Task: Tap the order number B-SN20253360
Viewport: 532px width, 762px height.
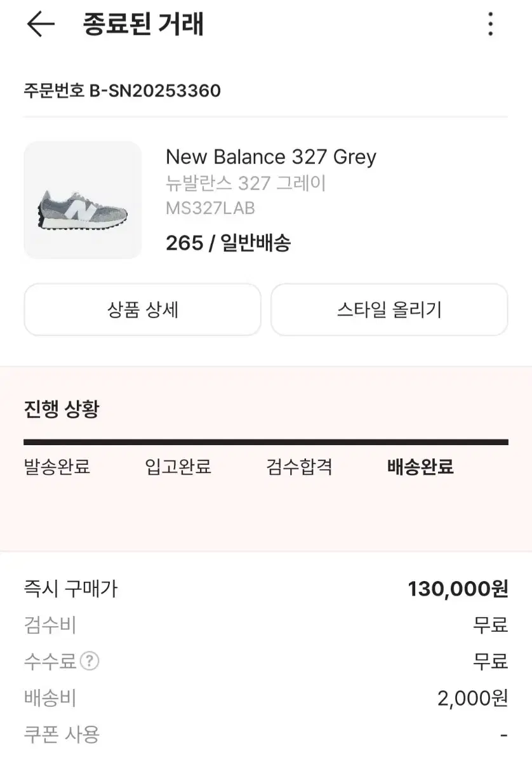Action: pyautogui.click(x=155, y=91)
